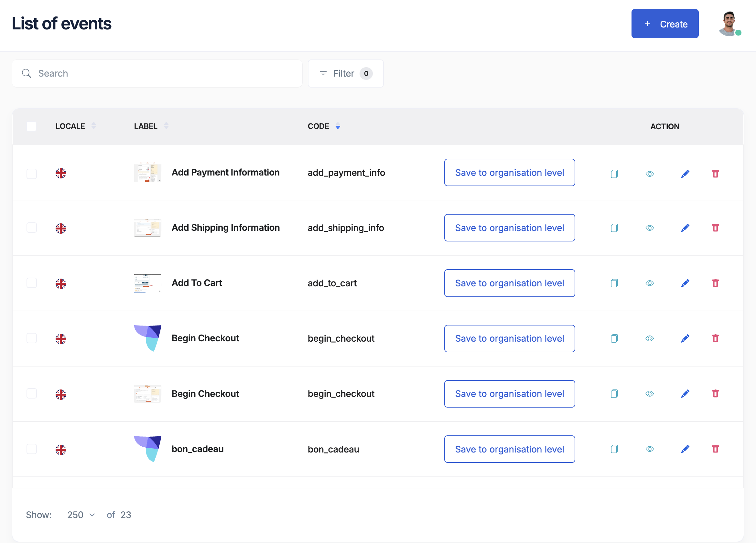The width and height of the screenshot is (756, 543).
Task: Preview the Add Payment Information event
Action: pyautogui.click(x=649, y=174)
